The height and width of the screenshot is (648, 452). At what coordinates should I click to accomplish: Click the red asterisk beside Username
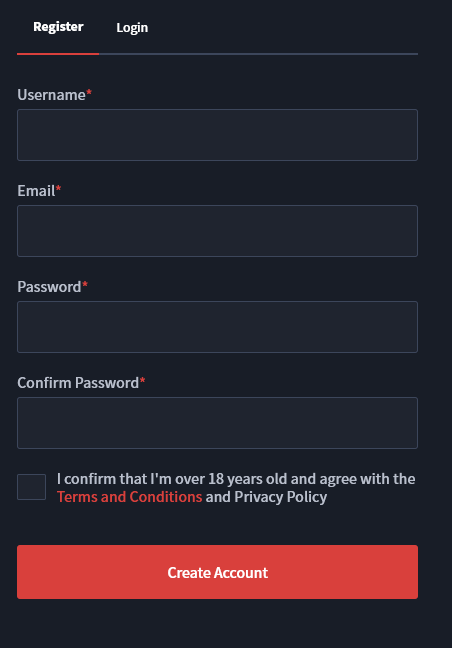[89, 93]
